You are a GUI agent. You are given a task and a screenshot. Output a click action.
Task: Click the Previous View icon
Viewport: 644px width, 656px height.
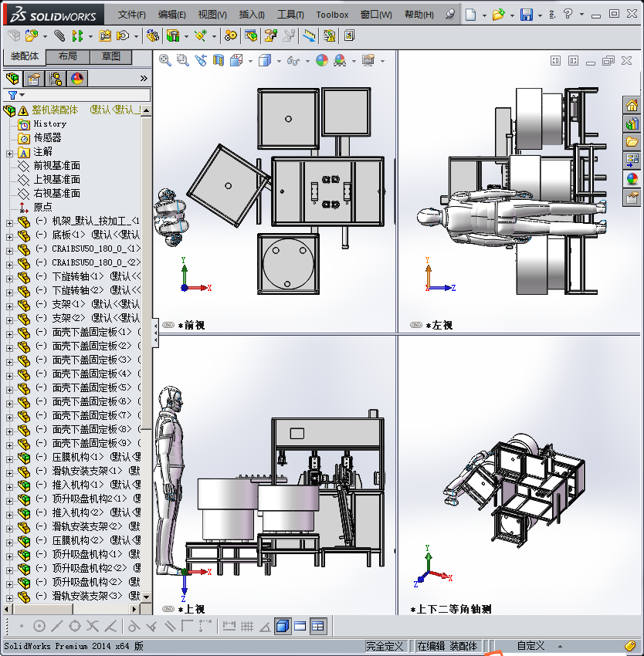point(201,61)
